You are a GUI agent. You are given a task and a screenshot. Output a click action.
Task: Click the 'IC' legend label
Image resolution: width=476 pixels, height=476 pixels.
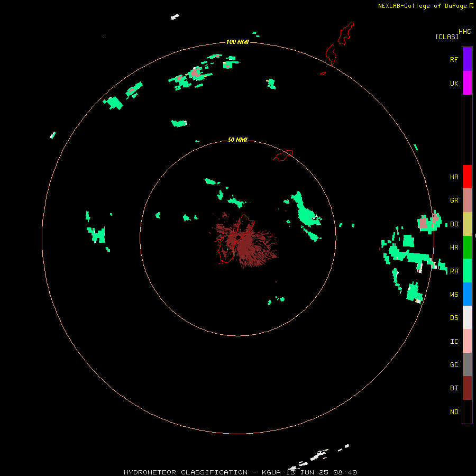(454, 342)
